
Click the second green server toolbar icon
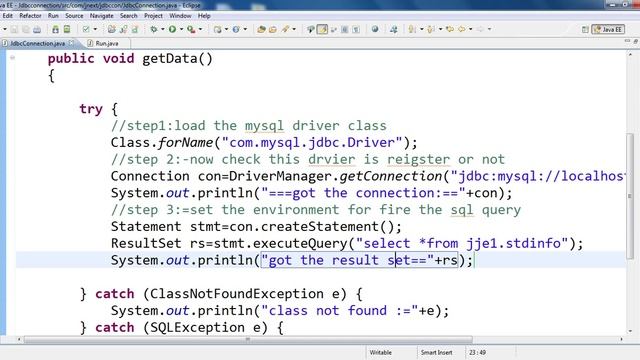click(67, 29)
